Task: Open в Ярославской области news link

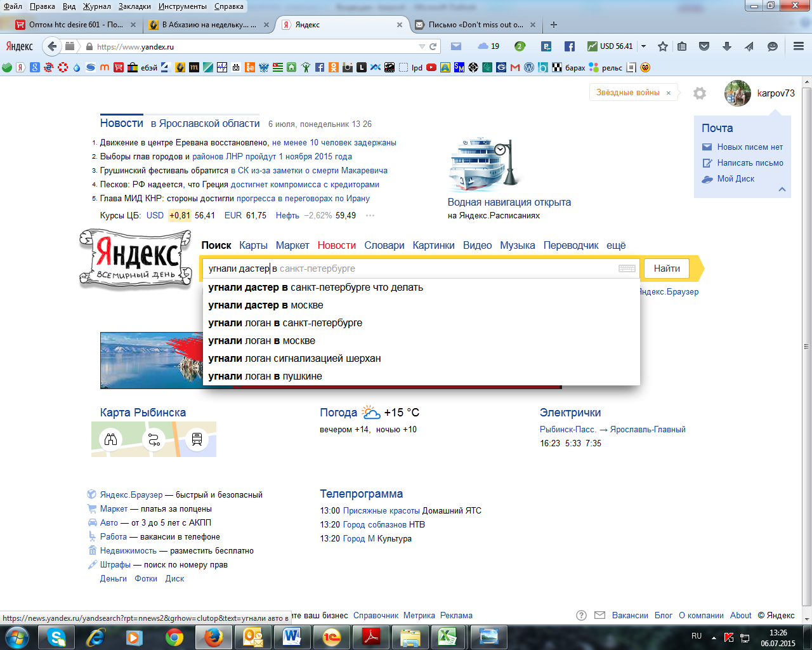Action: pos(206,123)
